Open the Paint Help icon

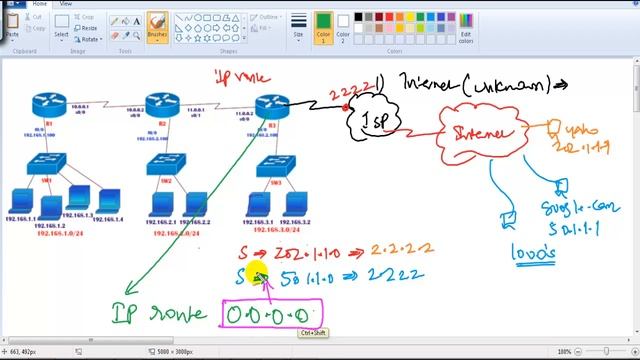pyautogui.click(x=637, y=4)
